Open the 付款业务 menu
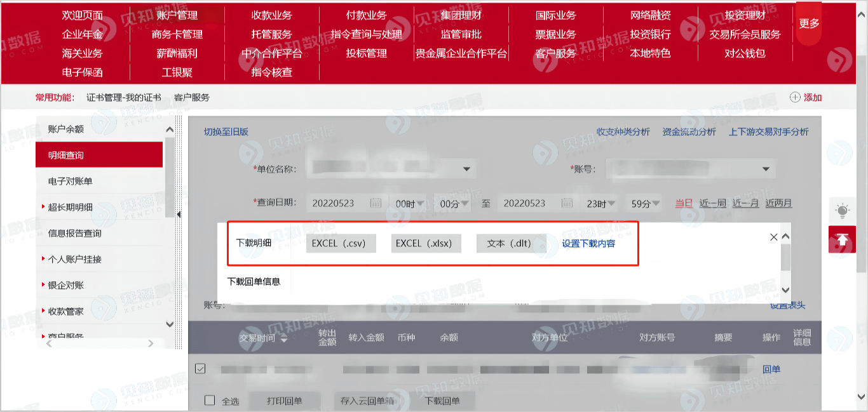Image resolution: width=868 pixels, height=412 pixels. [x=366, y=15]
